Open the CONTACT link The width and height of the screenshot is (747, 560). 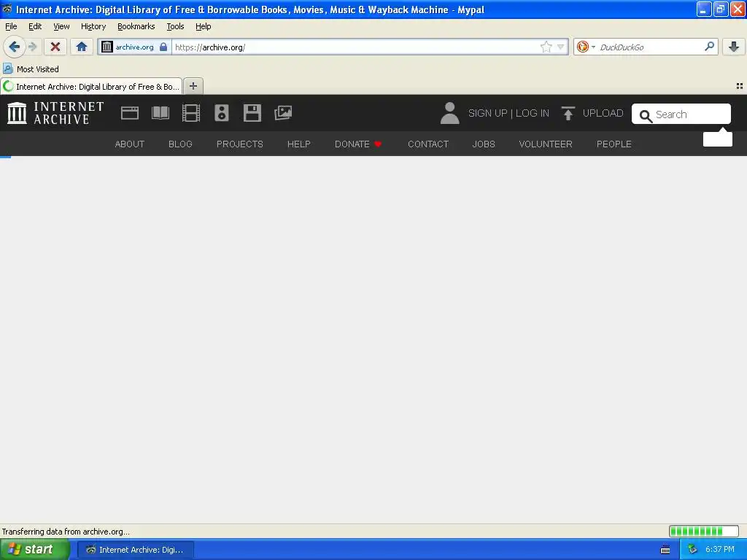[x=427, y=144]
